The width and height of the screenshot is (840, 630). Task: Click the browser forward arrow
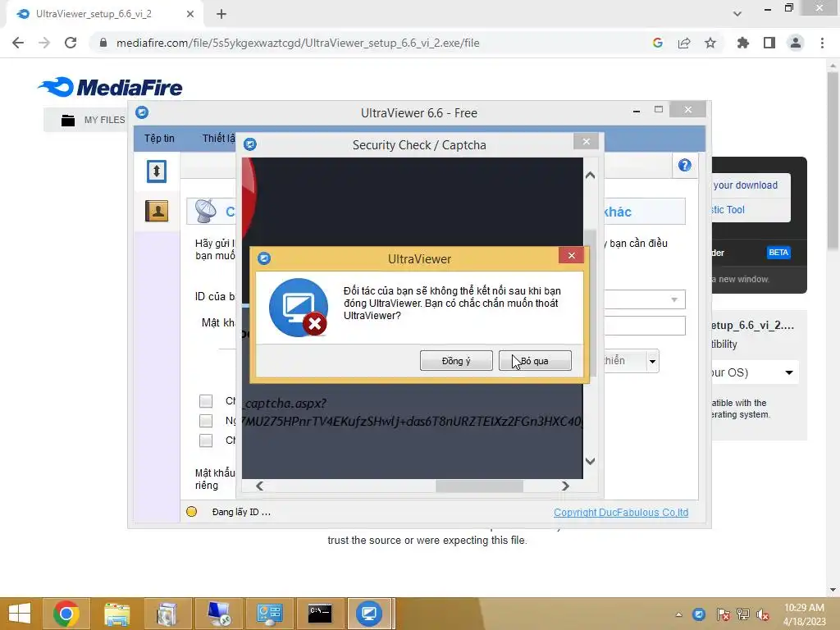(44, 43)
